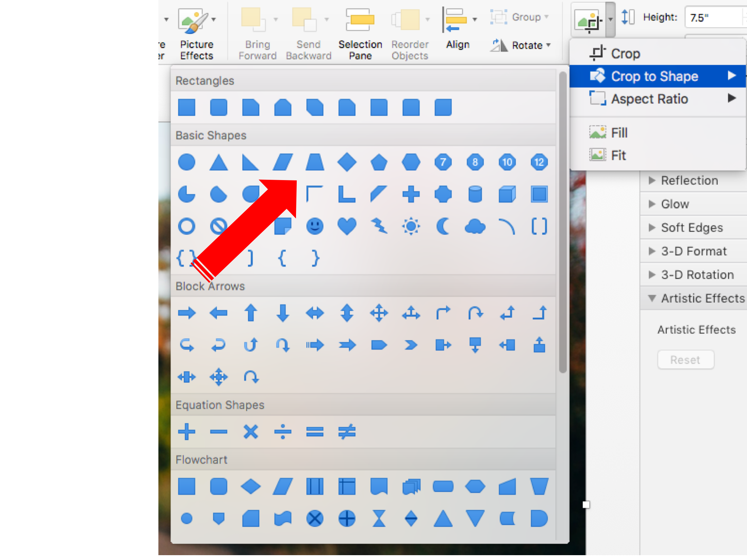The width and height of the screenshot is (747, 560).
Task: Choose the division sign equation shape
Action: point(283,431)
